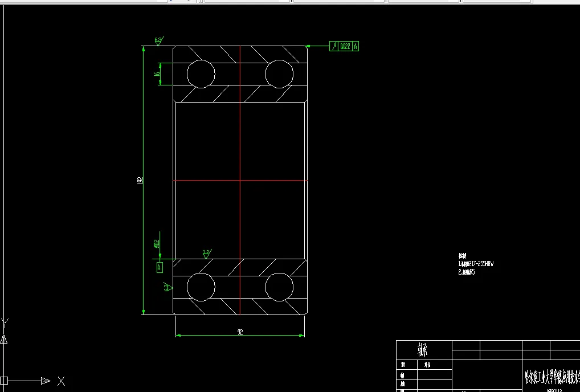Select the 0.022 tolerance value cell
580x392 pixels.
click(345, 46)
